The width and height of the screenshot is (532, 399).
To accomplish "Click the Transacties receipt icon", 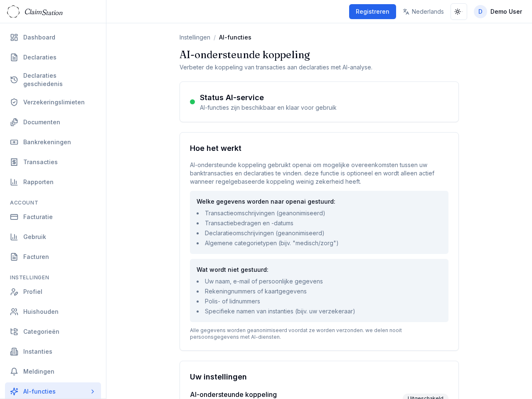I will (14, 162).
